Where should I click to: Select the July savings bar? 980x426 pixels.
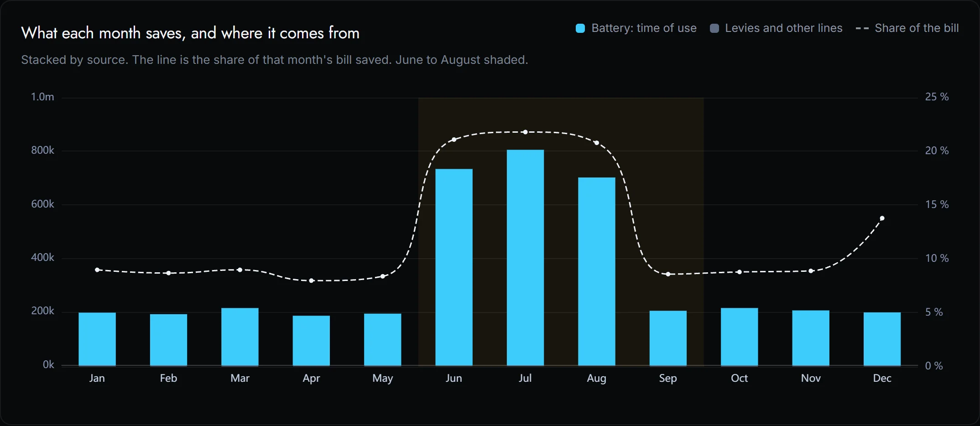525,258
